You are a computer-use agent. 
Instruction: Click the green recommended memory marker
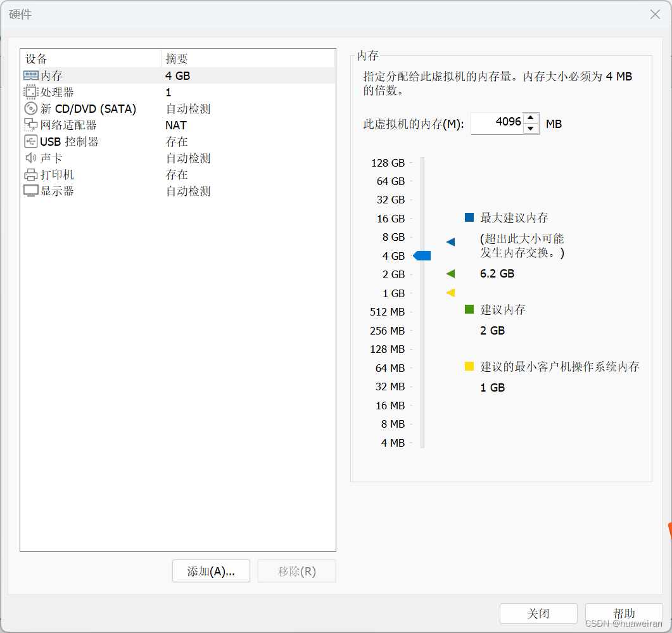pos(450,274)
